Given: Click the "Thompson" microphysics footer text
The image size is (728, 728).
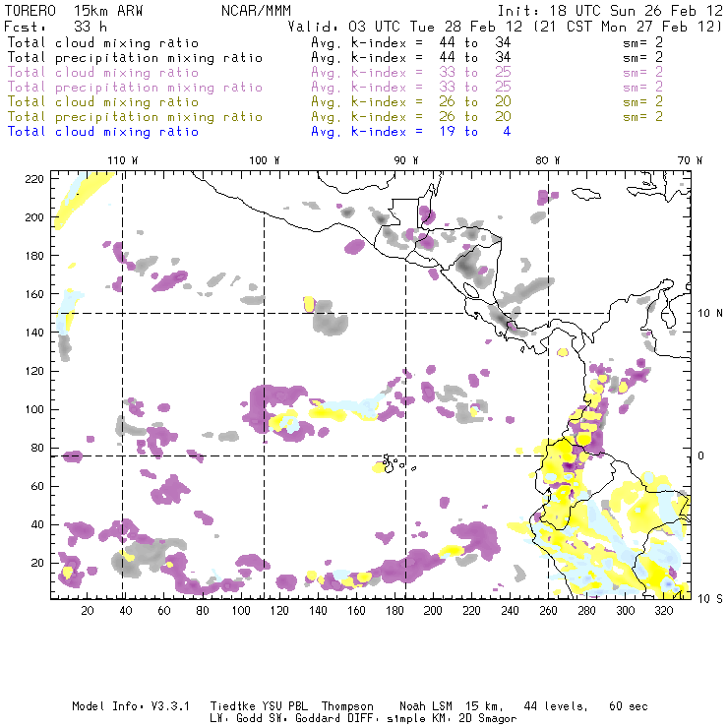Looking at the screenshot, I should [347, 706].
